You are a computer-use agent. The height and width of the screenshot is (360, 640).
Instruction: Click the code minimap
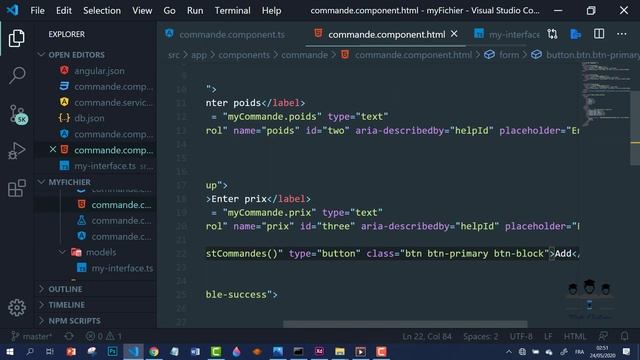[x=606, y=94]
